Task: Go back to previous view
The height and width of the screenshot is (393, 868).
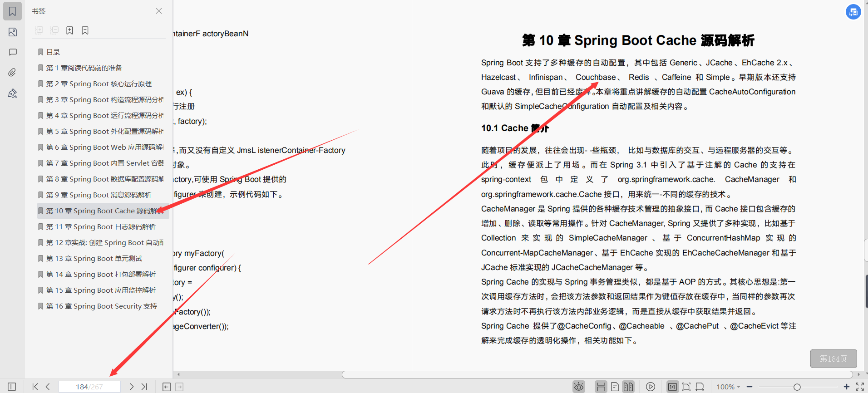Action: tap(167, 387)
